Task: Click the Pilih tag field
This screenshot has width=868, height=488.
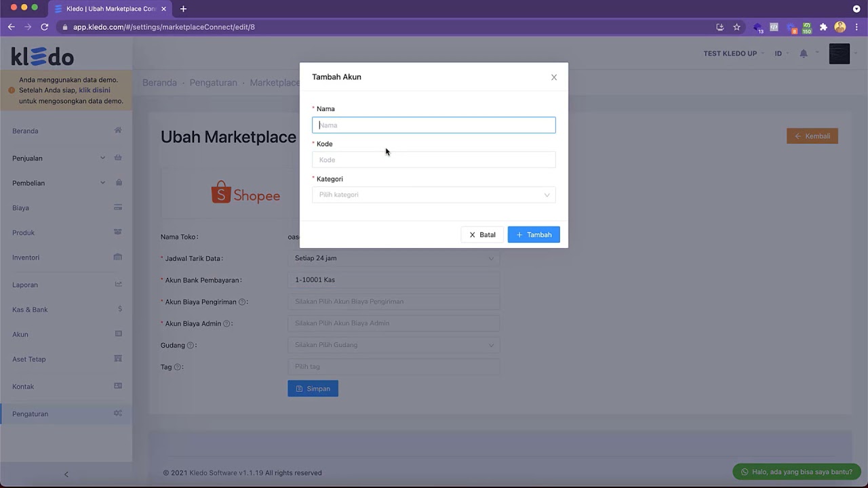Action: point(394,367)
